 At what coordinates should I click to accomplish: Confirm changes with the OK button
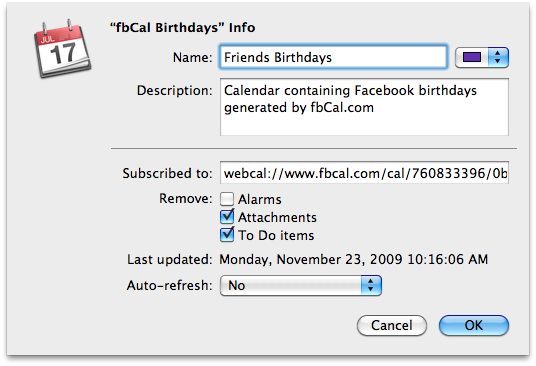coord(474,325)
